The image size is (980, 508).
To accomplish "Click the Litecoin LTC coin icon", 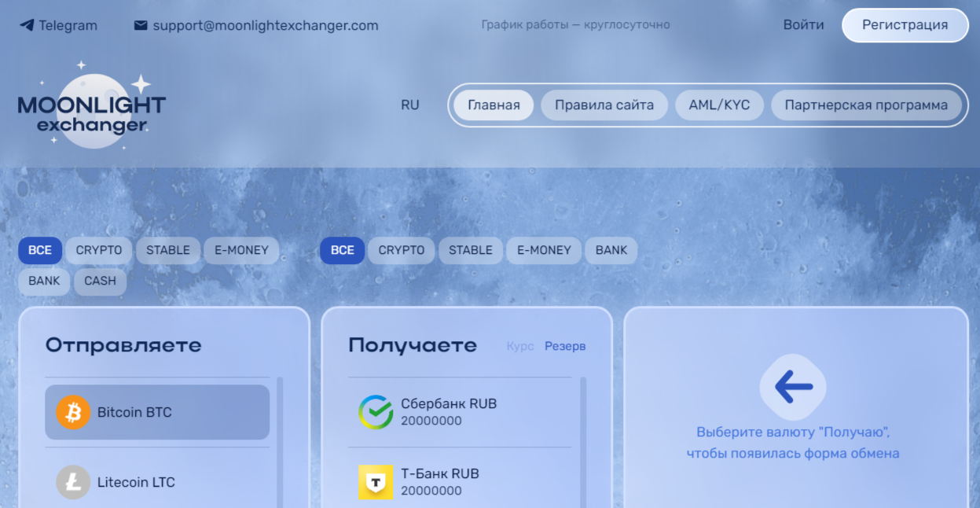I will (72, 483).
